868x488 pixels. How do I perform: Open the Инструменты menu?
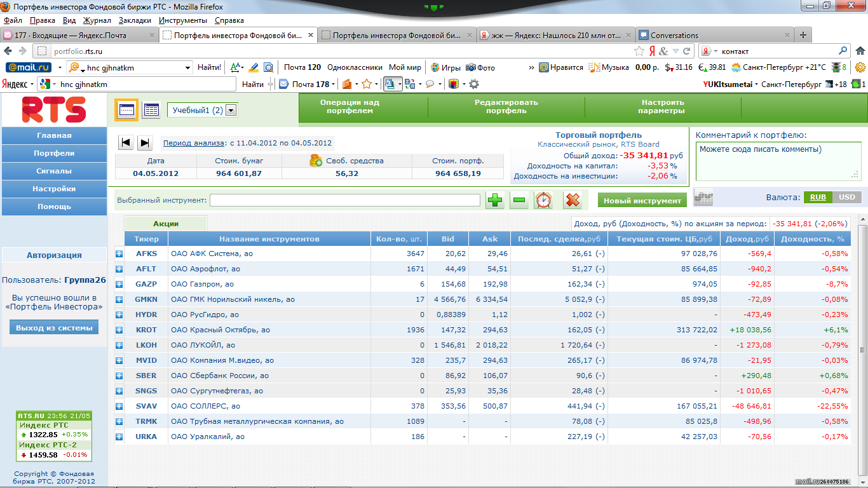click(x=182, y=20)
